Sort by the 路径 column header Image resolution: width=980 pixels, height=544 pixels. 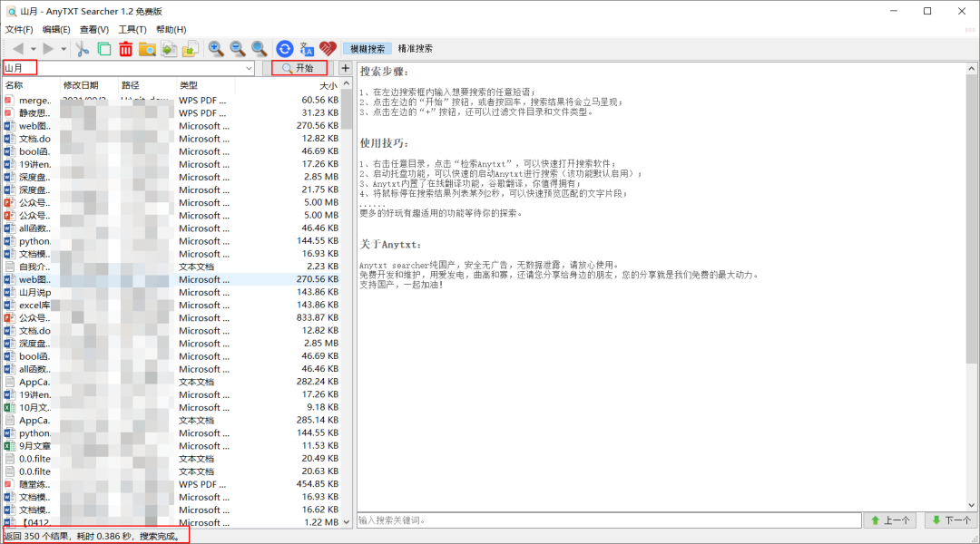point(147,85)
